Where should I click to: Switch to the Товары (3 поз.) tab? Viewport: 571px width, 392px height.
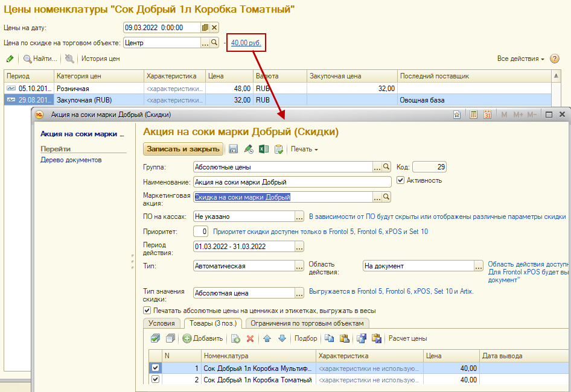(213, 323)
